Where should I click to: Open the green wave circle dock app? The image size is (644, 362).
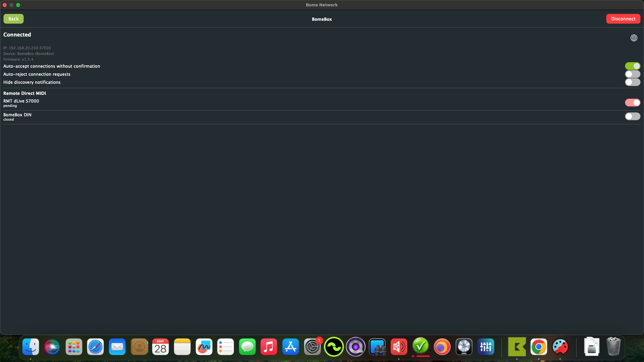[334, 347]
